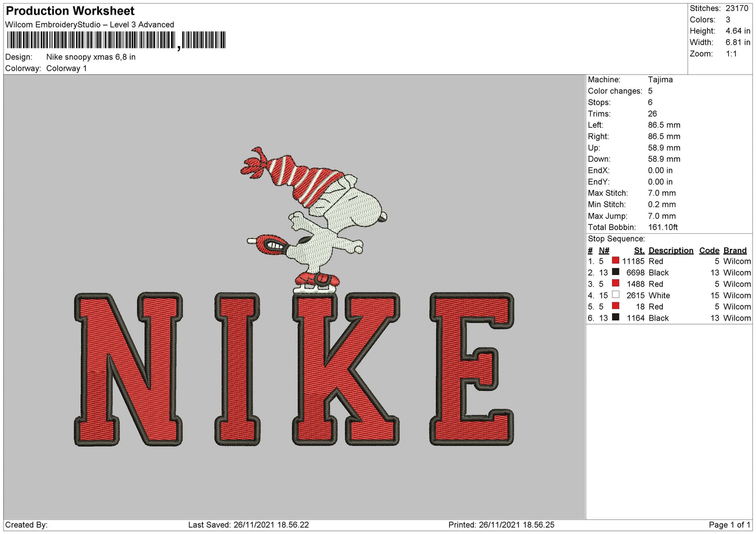The image size is (756, 534).
Task: Click the red swatch in stop row 3
Action: pyautogui.click(x=615, y=283)
